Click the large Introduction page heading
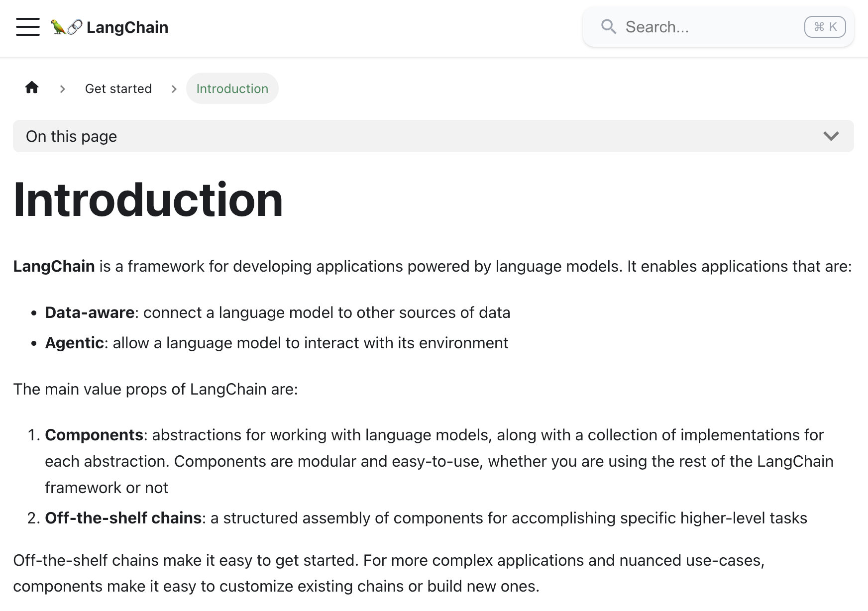 point(148,200)
